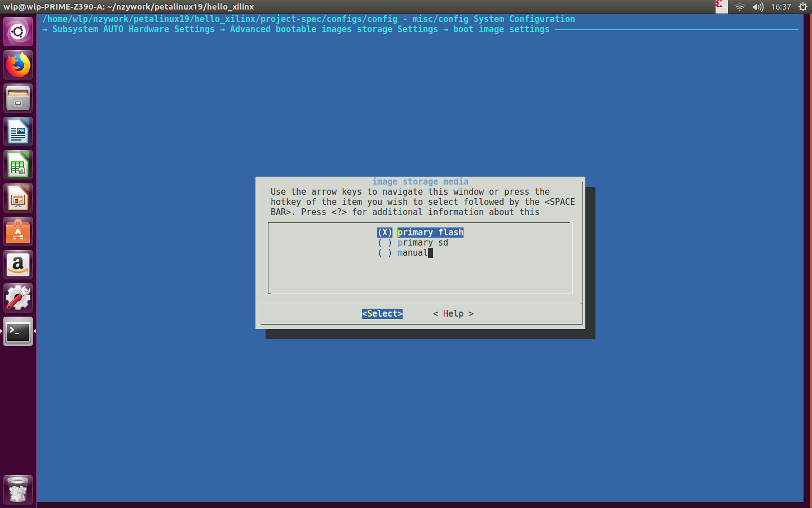Launch Firefox from the dock
The width and height of the screenshot is (812, 508).
click(x=17, y=64)
